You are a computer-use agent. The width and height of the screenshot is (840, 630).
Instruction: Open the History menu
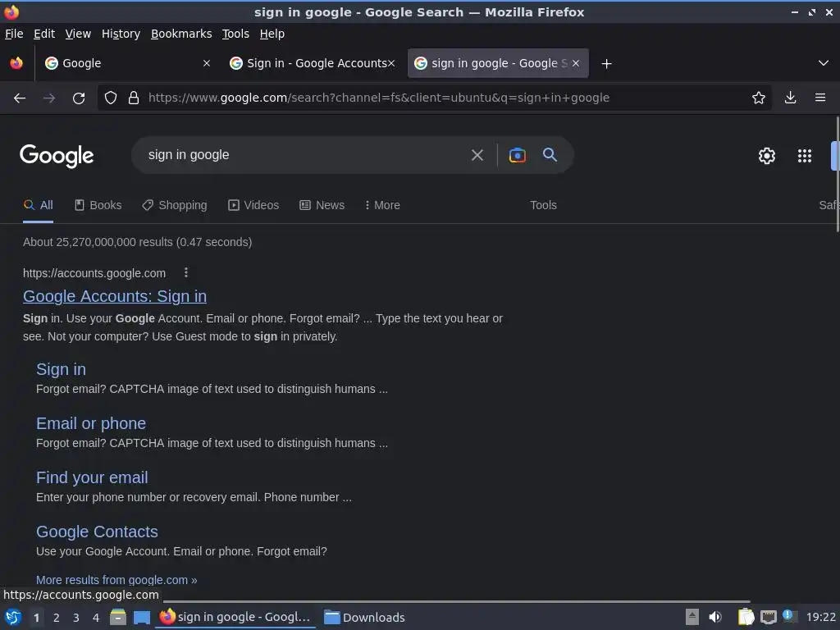click(x=121, y=34)
